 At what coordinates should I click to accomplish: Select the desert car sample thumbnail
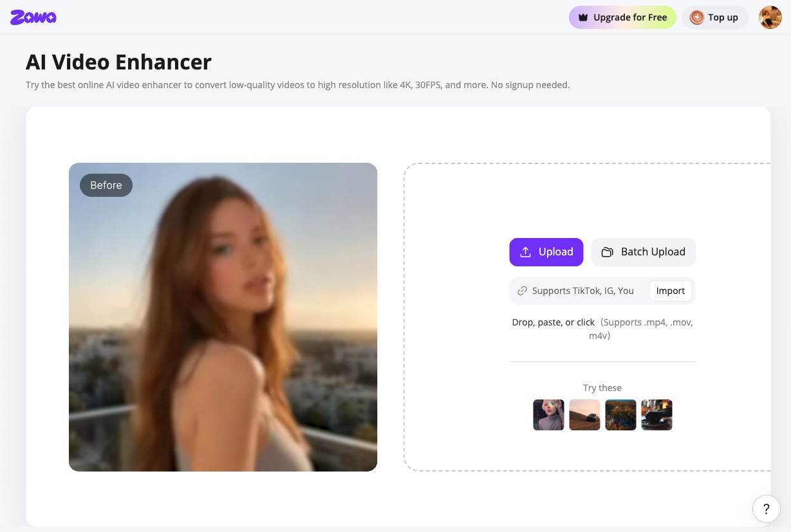[584, 415]
